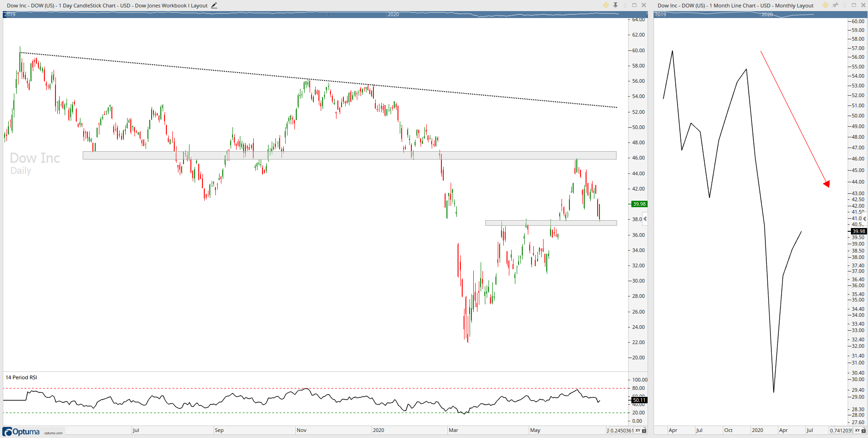Screen dimensions: 868x438
Task: Toggle the pin icon on monthly chart panel
Action: click(x=835, y=5)
